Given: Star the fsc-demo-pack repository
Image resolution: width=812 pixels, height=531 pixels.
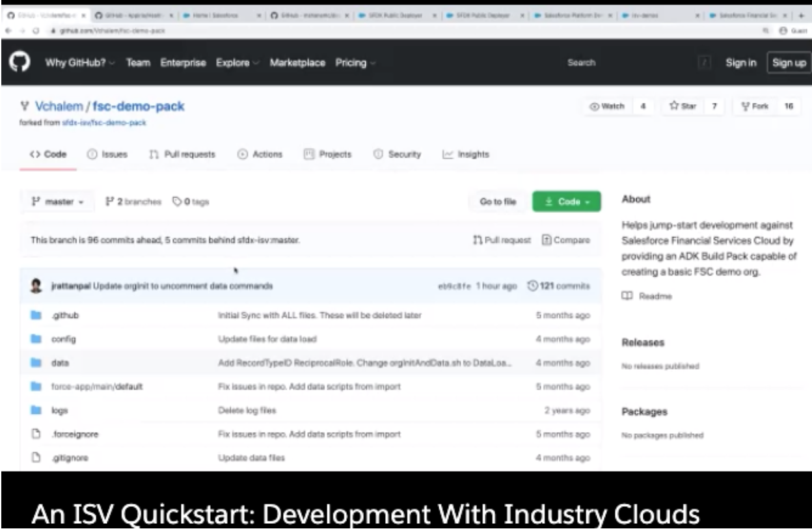Looking at the screenshot, I should click(x=682, y=107).
